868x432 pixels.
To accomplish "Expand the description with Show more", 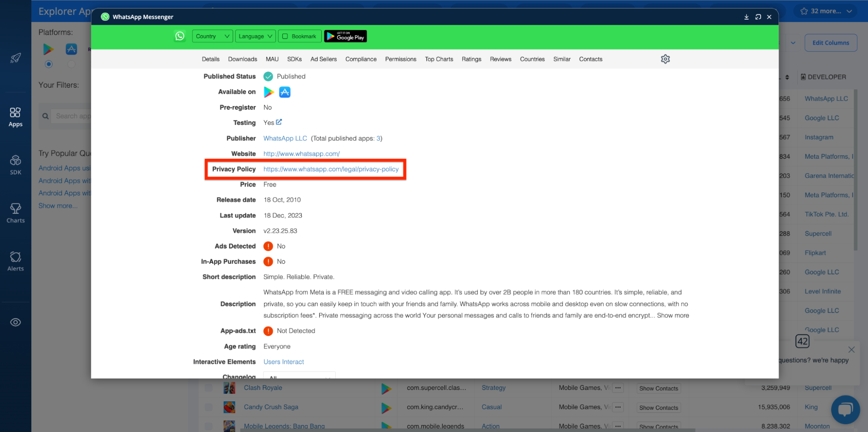I will pyautogui.click(x=673, y=315).
